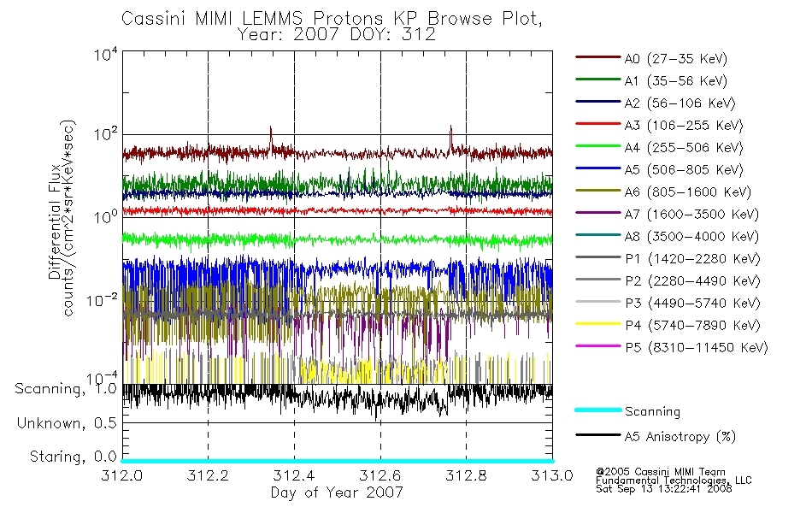Click the Year: 2007 DOY: 312 subtitle
The width and height of the screenshot is (812, 513).
[337, 35]
